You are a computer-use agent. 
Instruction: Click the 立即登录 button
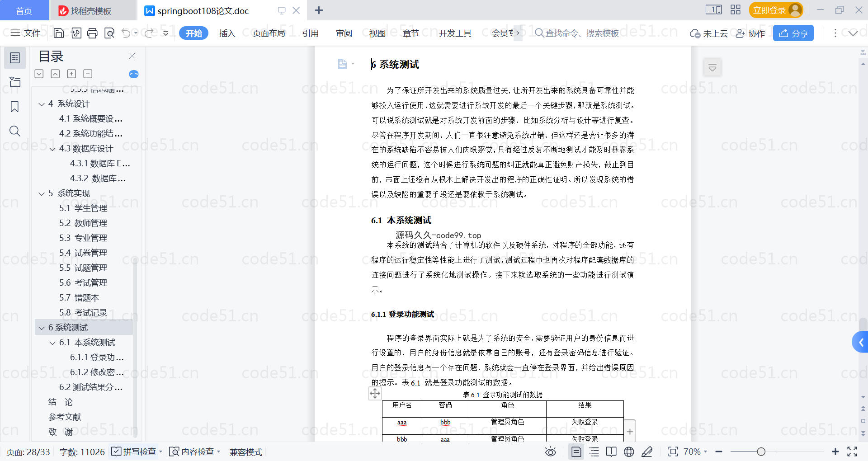776,10
